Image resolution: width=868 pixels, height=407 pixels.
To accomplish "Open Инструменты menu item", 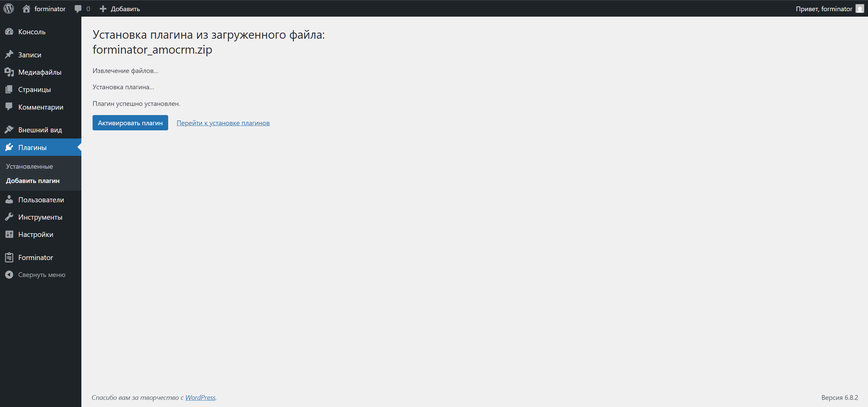I will (41, 217).
